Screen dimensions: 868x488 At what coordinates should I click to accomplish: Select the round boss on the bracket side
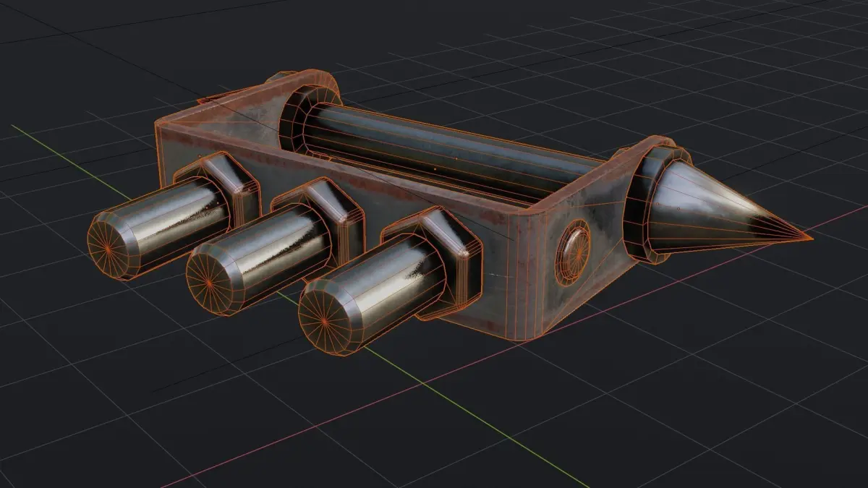(572, 252)
